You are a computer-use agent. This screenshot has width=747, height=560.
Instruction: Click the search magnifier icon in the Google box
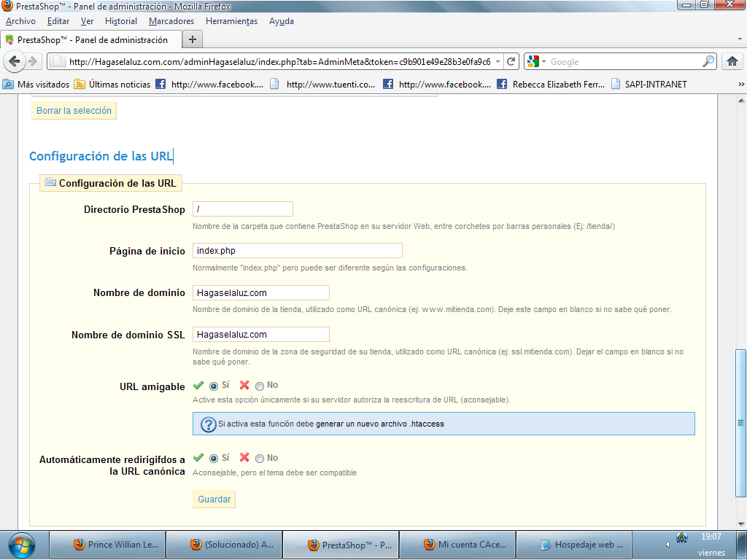click(x=708, y=61)
